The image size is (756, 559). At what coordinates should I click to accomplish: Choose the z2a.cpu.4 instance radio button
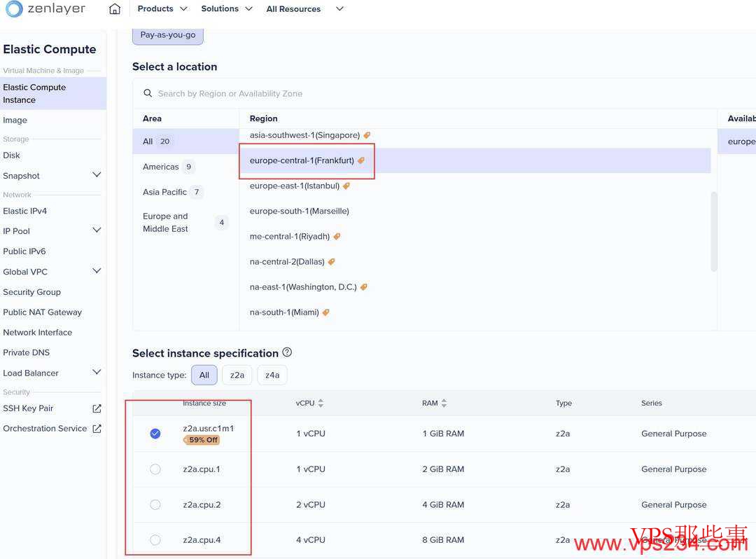(x=155, y=540)
